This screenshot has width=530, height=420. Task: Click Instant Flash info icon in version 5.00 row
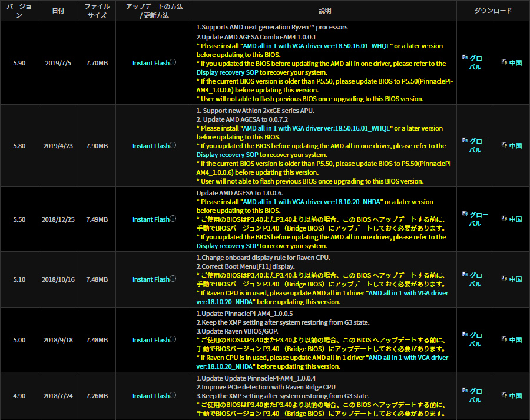173,339
